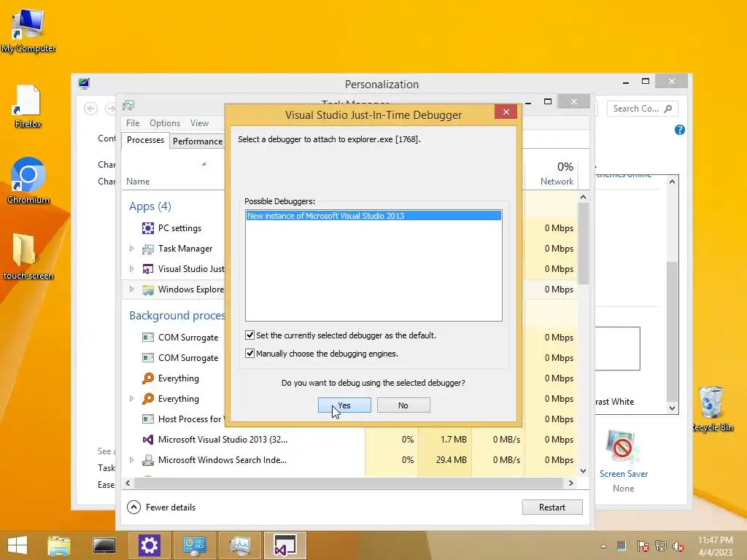Click Back arrow in Personalization window

91,109
